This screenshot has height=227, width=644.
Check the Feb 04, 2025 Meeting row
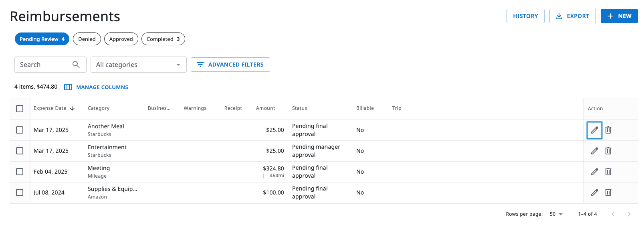(x=20, y=172)
